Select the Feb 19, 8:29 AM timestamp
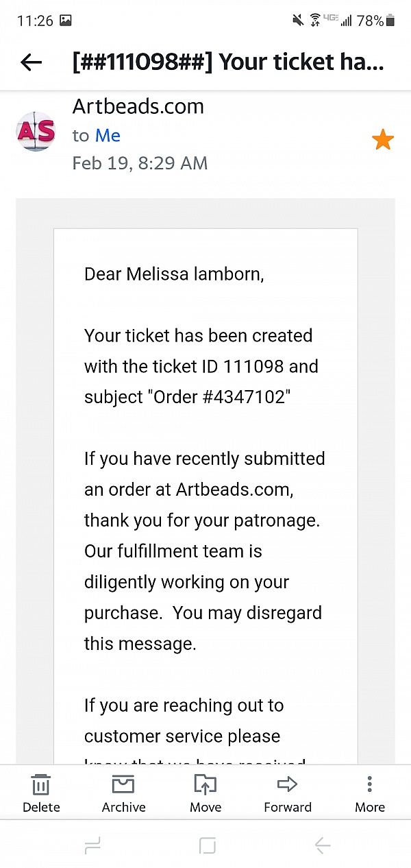This screenshot has height=868, width=411. 140,163
